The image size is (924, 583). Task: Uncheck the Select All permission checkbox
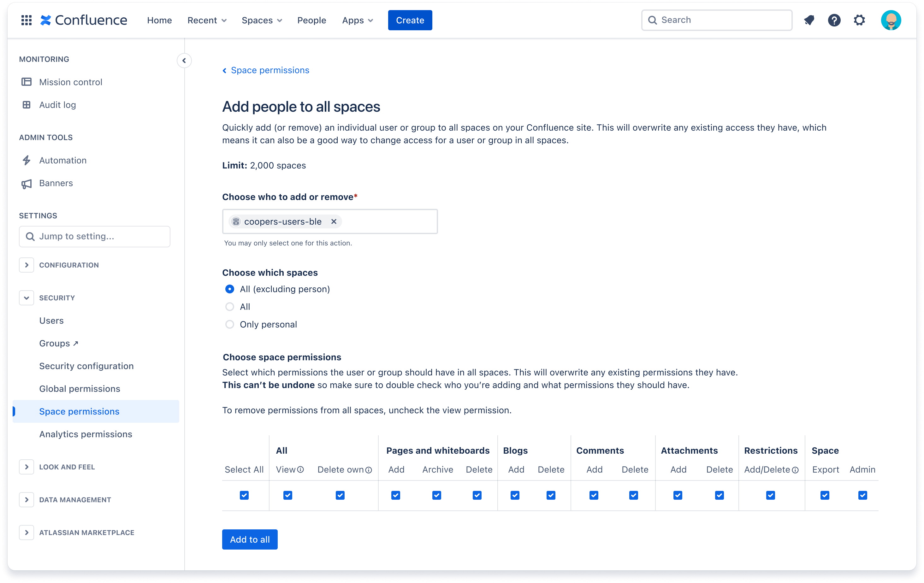pyautogui.click(x=244, y=495)
